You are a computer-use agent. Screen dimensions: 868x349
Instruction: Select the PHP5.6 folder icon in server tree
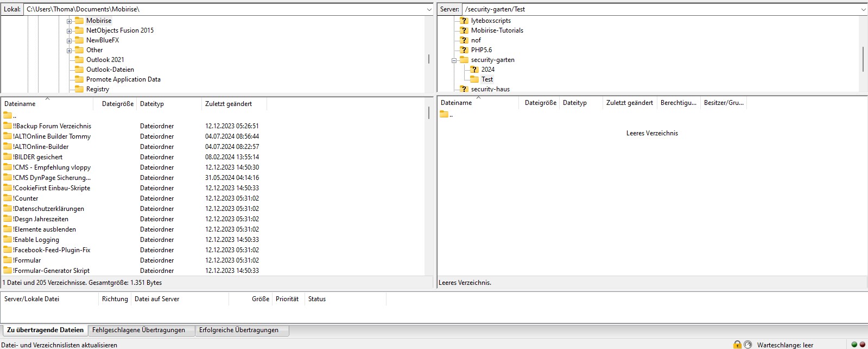[x=464, y=50]
